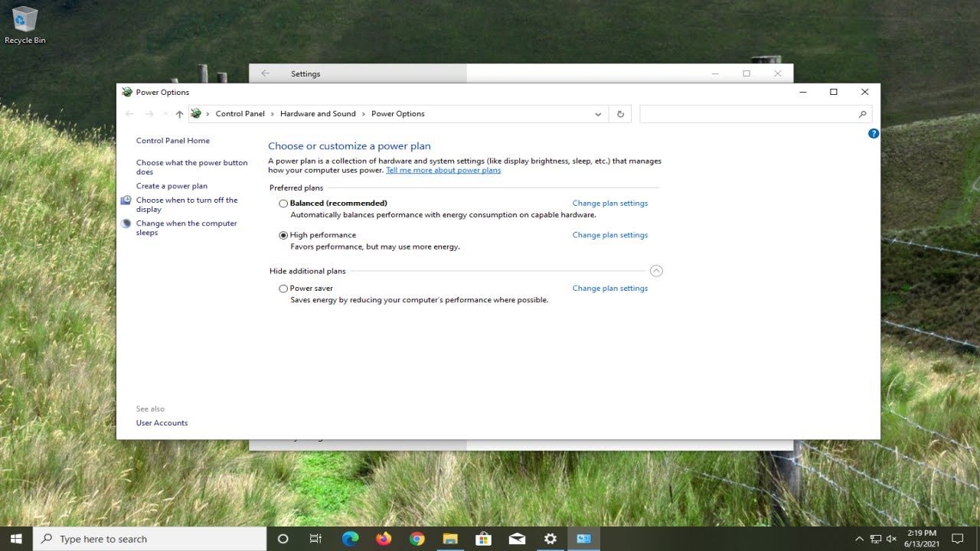Viewport: 980px width, 551px height.
Task: Go to Hardware and Sound breadcrumb
Action: [x=318, y=114]
